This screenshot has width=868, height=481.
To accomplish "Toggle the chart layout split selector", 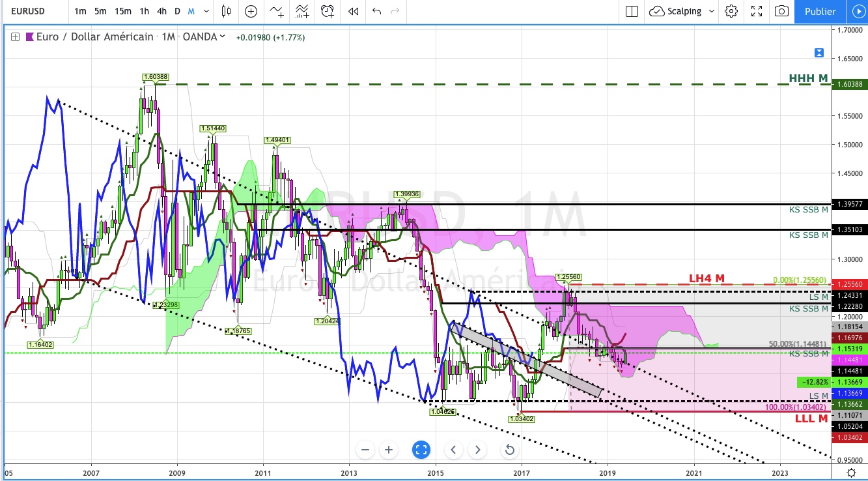I will 632,11.
